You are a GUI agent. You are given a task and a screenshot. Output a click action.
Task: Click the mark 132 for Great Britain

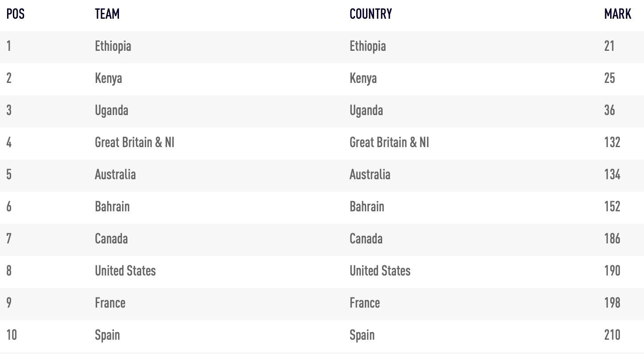coord(612,143)
